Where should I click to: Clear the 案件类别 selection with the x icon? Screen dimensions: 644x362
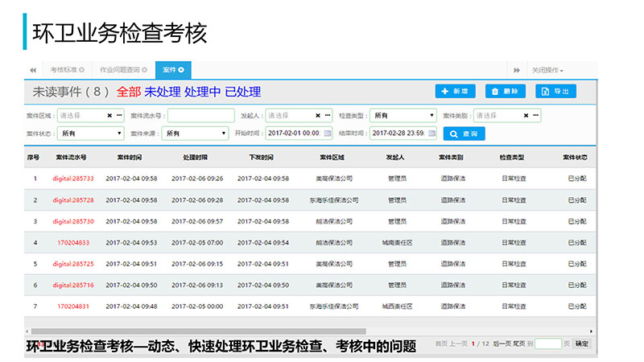526,116
